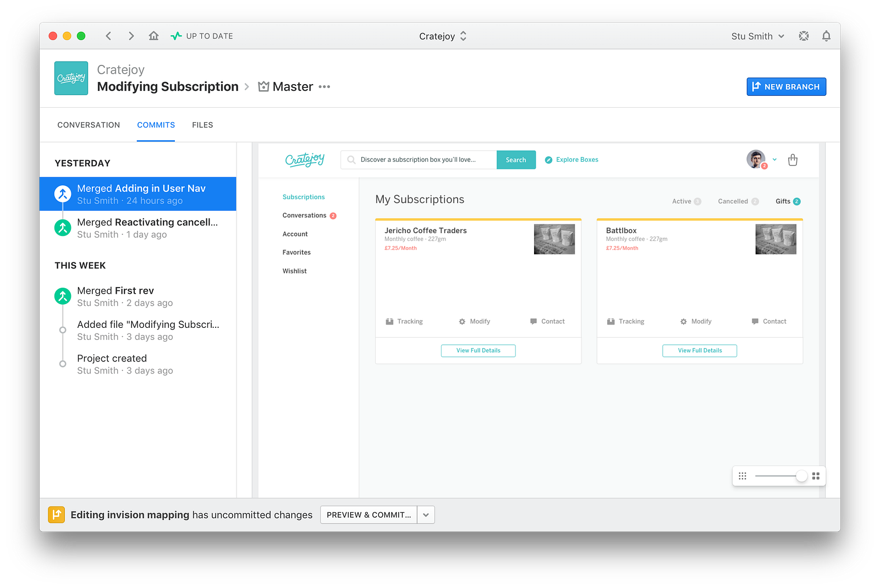
Task: Click the sync status pulse icon
Action: pyautogui.click(x=176, y=36)
